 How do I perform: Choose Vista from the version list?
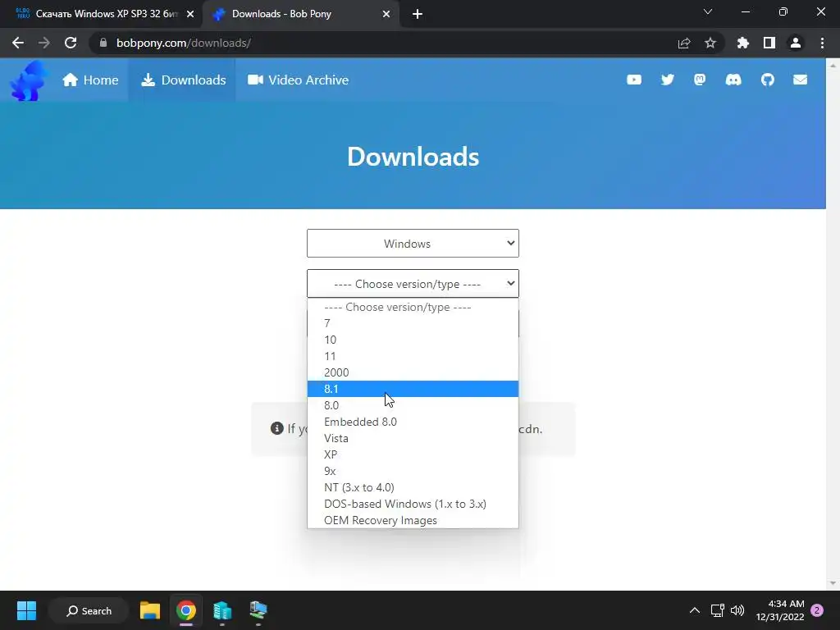coord(413,438)
